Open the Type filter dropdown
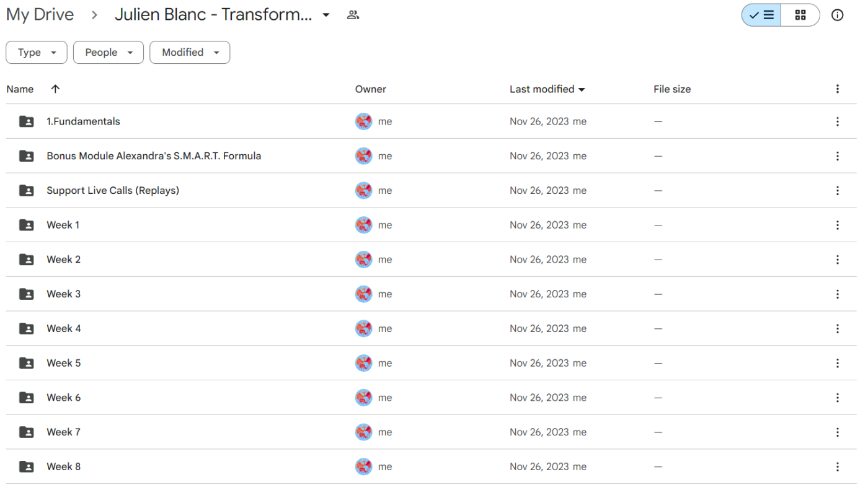 36,52
